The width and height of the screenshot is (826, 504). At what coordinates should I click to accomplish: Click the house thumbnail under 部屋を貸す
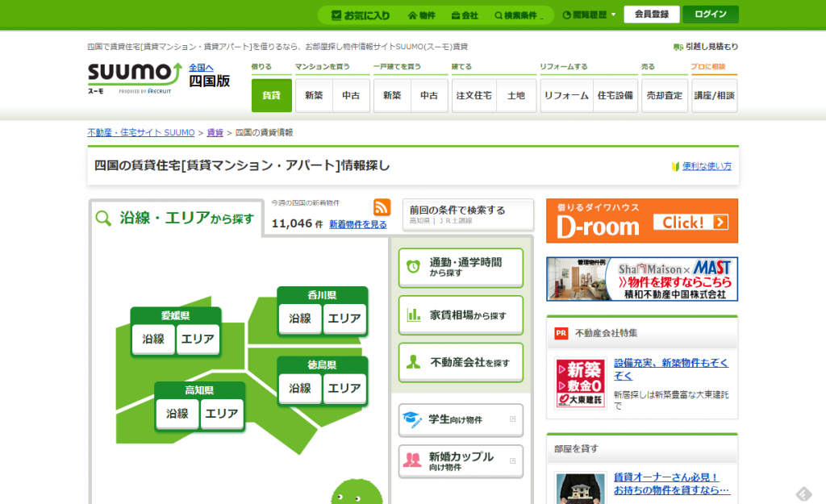click(x=581, y=488)
